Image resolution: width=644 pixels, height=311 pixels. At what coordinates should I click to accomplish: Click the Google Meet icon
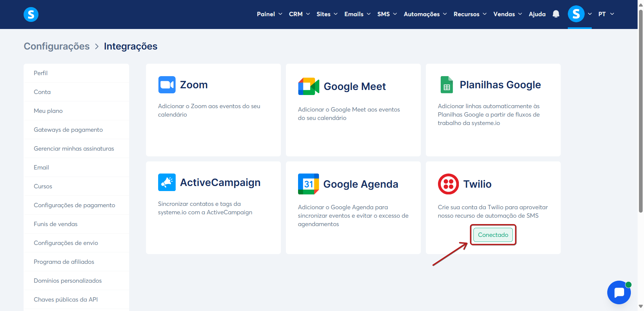click(309, 86)
